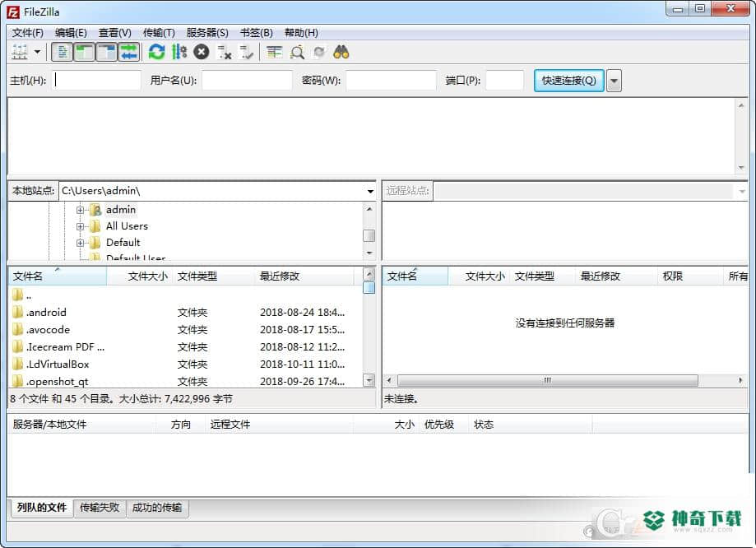Image resolution: width=756 pixels, height=548 pixels.
Task: Click remote 最近修改 column header
Action: (x=616, y=276)
